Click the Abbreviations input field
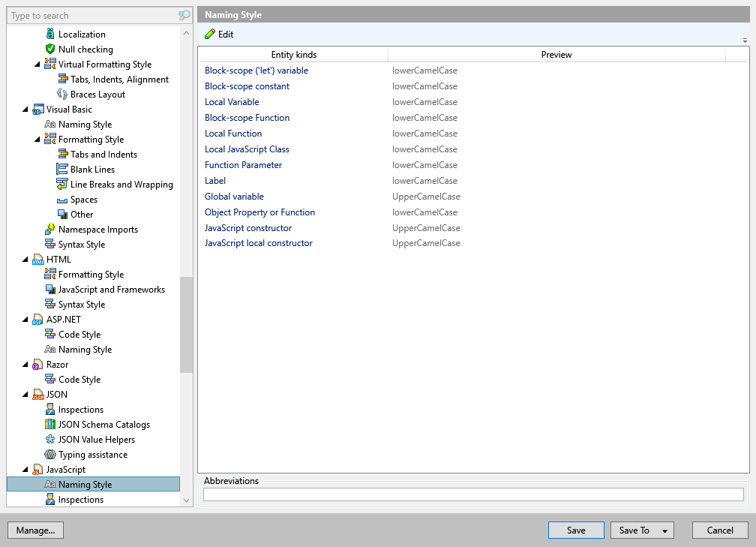Image resolution: width=756 pixels, height=547 pixels. pos(472,494)
